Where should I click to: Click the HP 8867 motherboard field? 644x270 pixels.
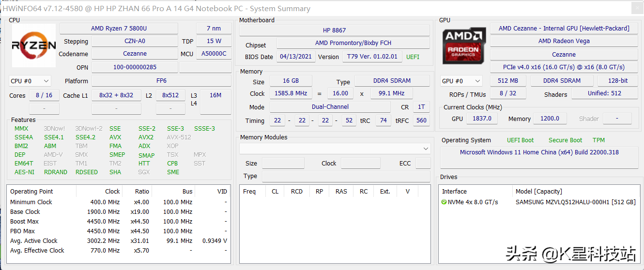tap(334, 30)
